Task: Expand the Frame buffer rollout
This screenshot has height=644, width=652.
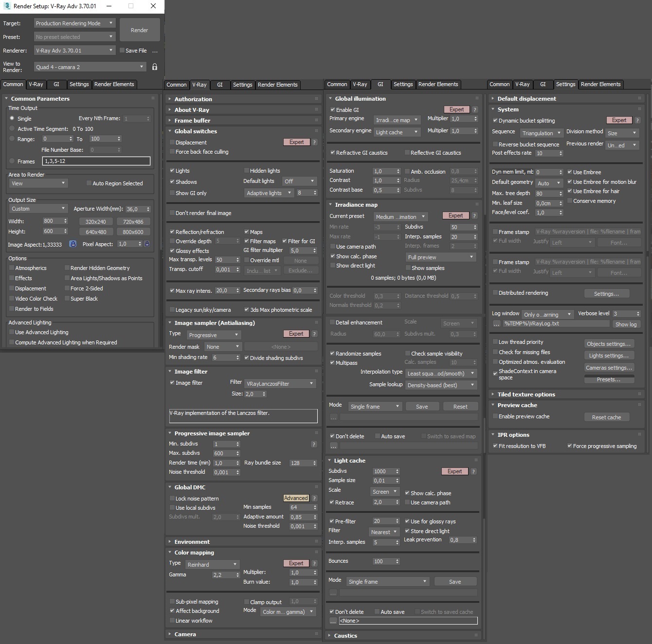Action: (193, 121)
